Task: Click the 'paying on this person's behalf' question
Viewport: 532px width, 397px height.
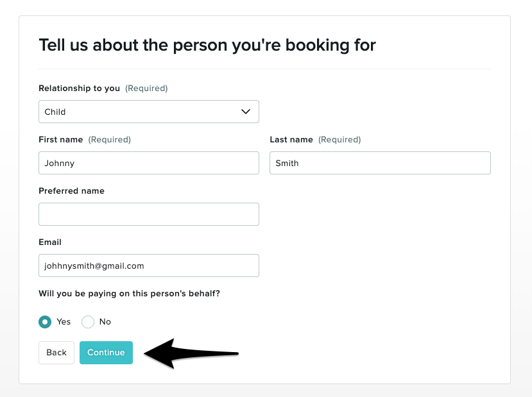Action: [130, 294]
